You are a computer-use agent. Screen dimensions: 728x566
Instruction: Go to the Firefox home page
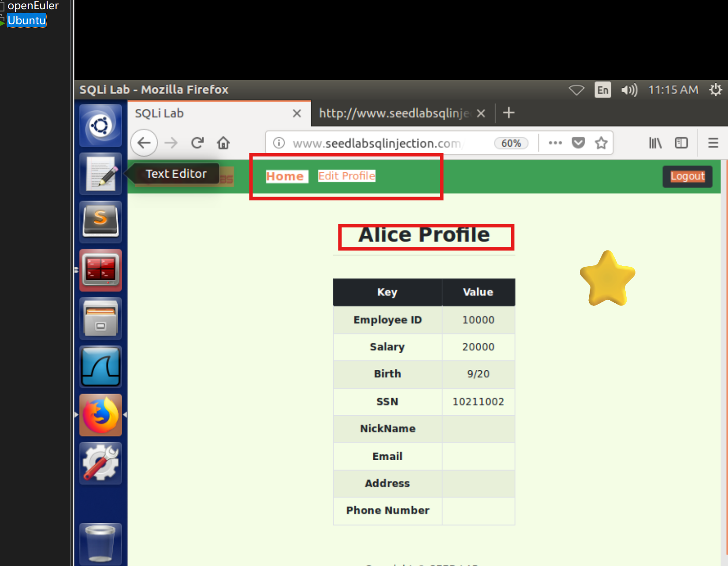223,143
